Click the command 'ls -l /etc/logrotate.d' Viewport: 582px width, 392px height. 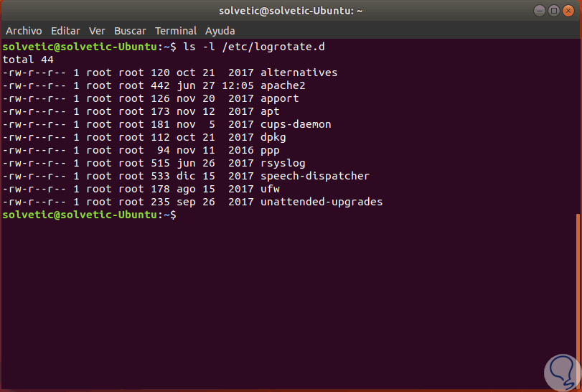click(254, 47)
